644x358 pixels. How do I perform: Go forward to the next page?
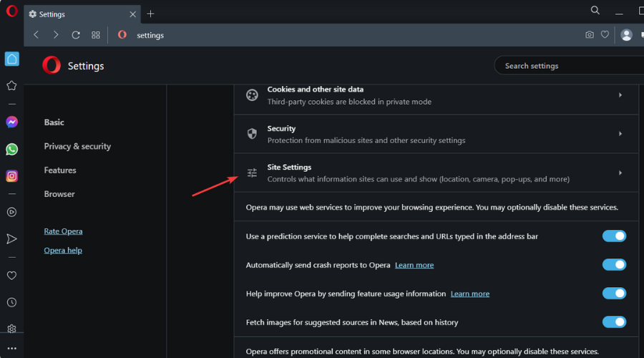tap(56, 35)
